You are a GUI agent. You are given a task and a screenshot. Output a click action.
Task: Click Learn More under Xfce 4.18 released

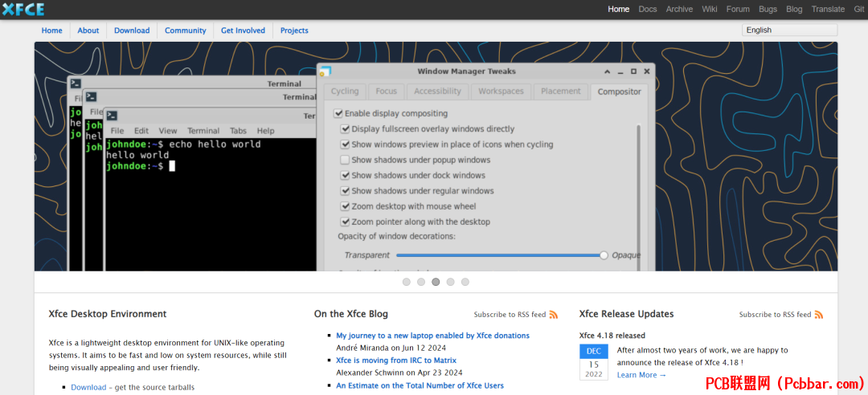coord(641,375)
